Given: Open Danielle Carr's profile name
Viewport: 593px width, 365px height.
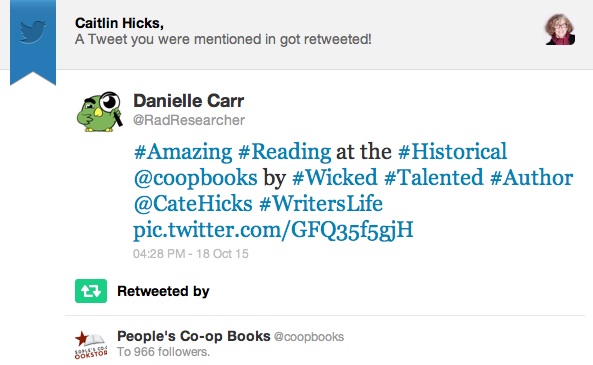Looking at the screenshot, I should pos(188,101).
